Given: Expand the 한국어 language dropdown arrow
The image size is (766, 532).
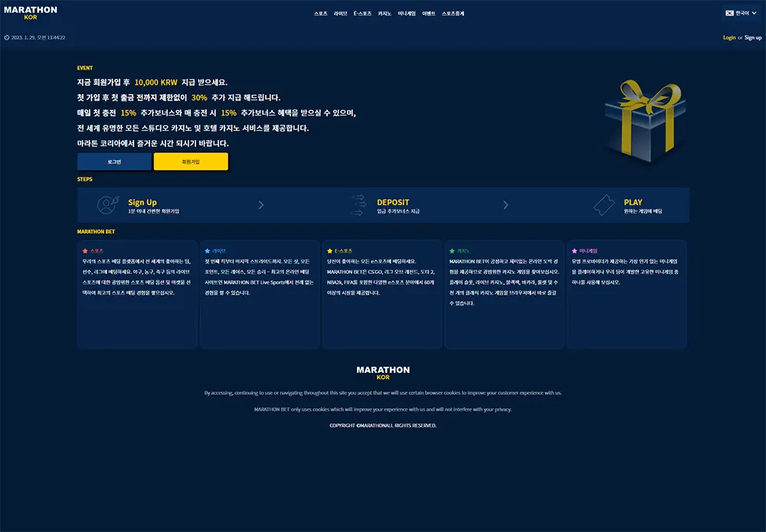Looking at the screenshot, I should pos(755,13).
